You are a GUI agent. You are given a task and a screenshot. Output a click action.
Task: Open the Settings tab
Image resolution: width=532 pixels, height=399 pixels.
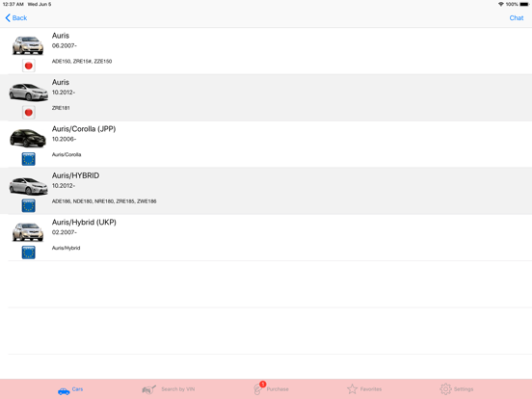[456, 389]
